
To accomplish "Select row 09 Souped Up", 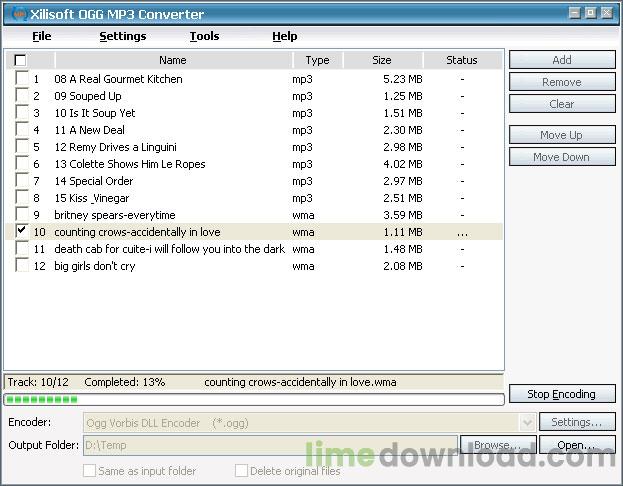I will (254, 96).
